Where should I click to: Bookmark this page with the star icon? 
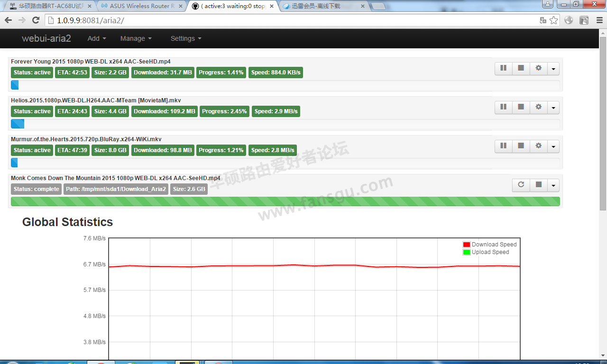[553, 20]
